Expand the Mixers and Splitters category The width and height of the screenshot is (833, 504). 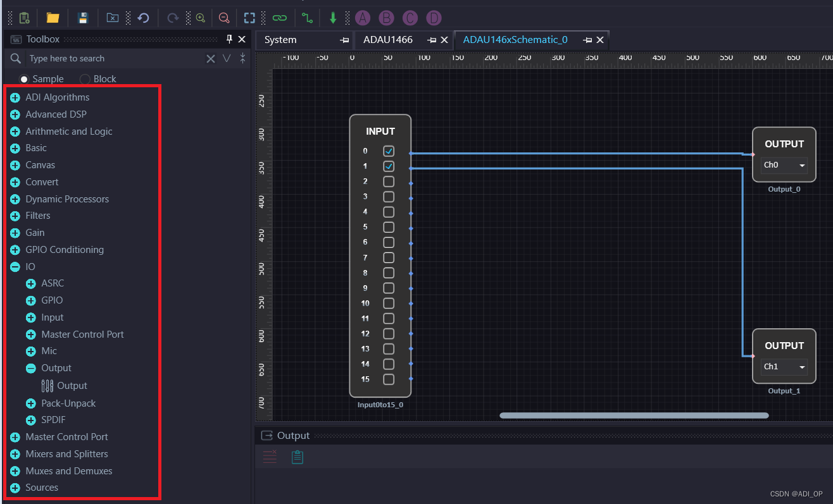15,454
